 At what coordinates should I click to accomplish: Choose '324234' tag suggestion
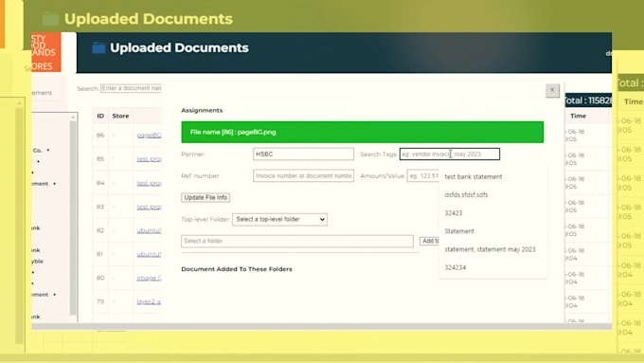[x=456, y=267]
